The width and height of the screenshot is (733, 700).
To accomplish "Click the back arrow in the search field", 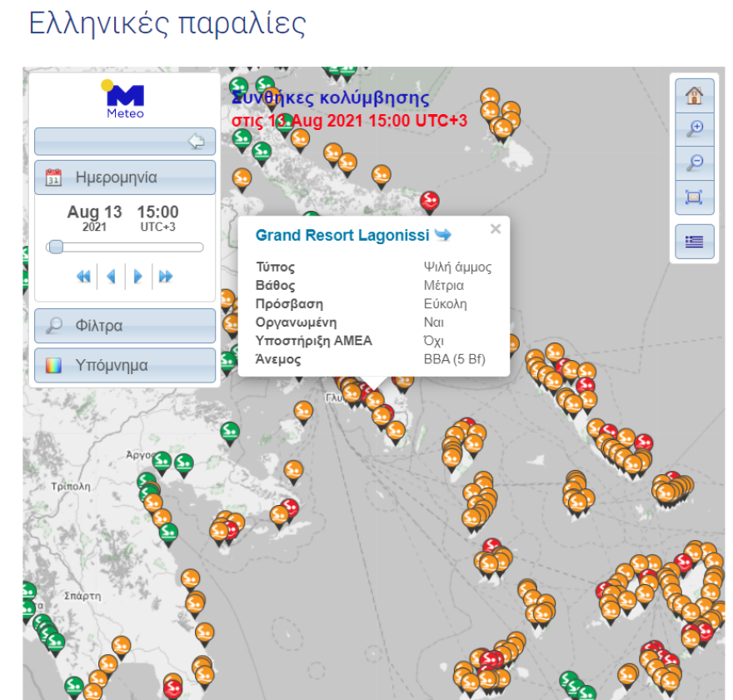I will click(x=197, y=141).
